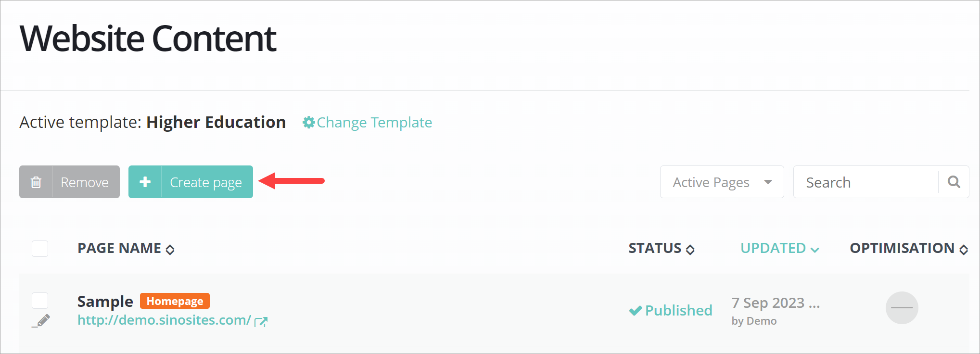Click the Published checkmark icon
980x354 pixels.
635,311
